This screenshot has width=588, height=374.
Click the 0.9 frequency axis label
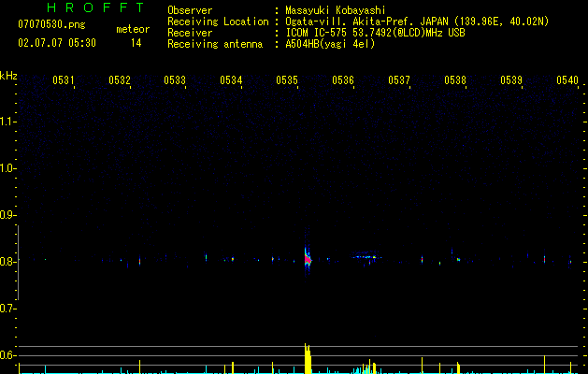(7, 215)
